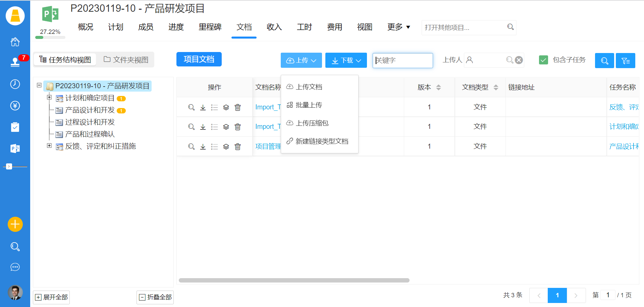Viewport: 644px width, 307px height.
Task: Open the 下载 dropdown button
Action: coord(346,60)
